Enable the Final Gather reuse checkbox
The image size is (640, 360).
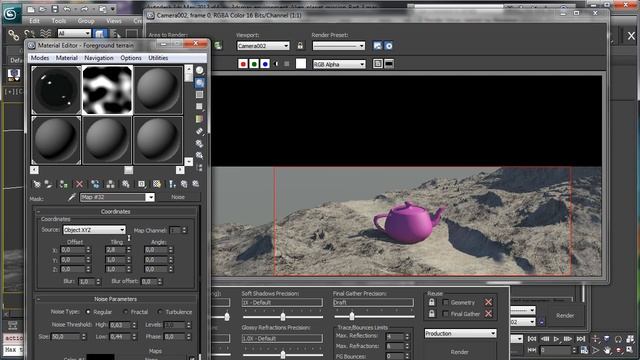tap(446, 314)
